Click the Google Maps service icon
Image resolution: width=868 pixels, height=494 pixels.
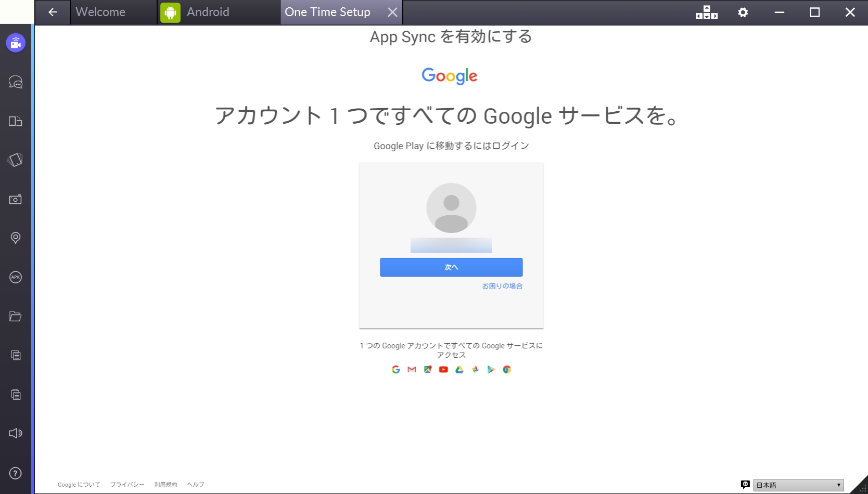pyautogui.click(x=428, y=369)
